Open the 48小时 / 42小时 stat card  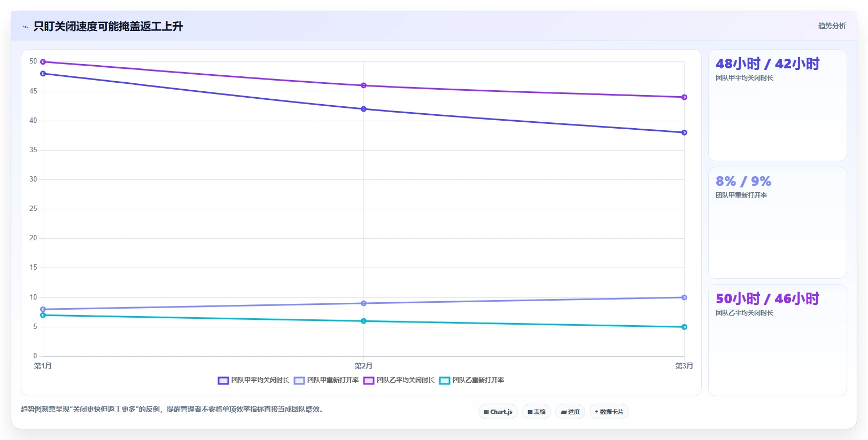point(778,105)
